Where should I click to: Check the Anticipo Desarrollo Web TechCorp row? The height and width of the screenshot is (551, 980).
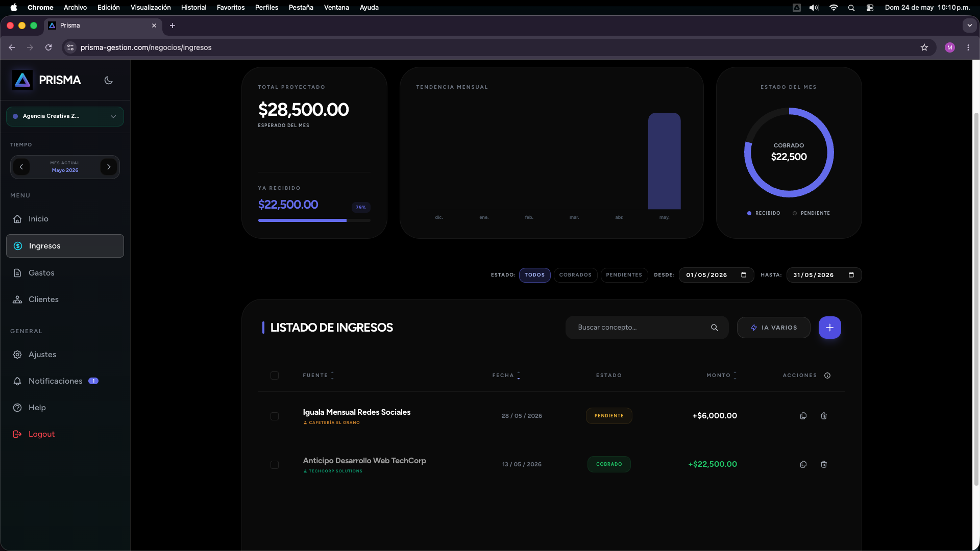[275, 465]
